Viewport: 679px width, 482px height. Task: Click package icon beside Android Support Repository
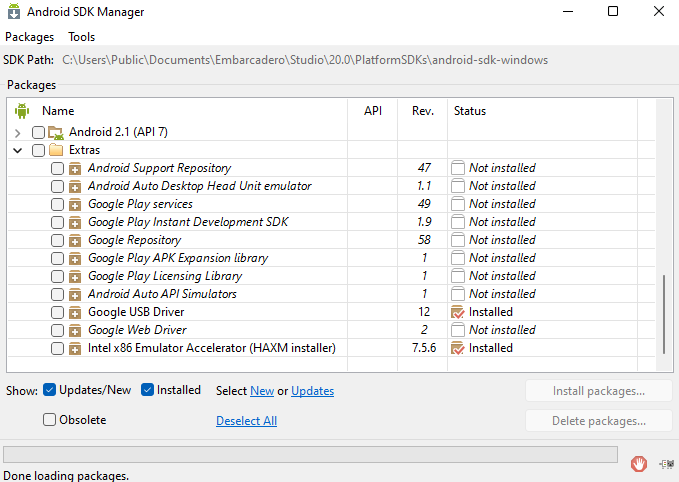click(75, 168)
